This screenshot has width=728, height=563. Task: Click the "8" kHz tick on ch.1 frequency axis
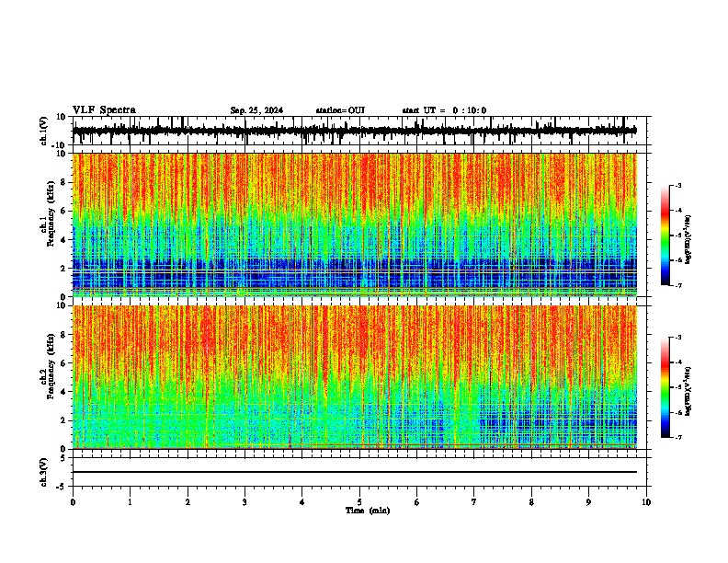pyautogui.click(x=63, y=182)
